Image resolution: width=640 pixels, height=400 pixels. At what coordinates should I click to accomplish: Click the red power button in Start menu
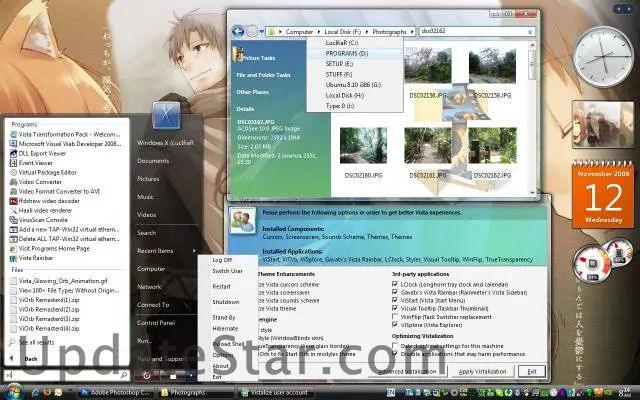point(146,376)
